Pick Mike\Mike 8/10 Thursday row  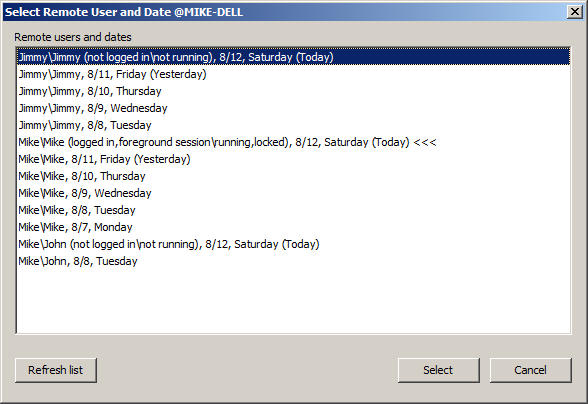point(293,176)
